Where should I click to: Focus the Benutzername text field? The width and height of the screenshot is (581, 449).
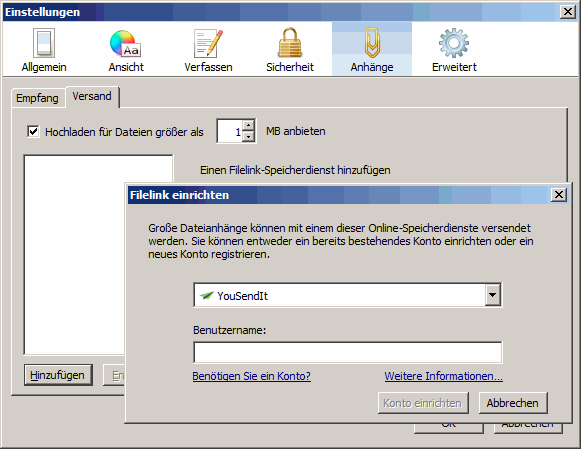[348, 352]
